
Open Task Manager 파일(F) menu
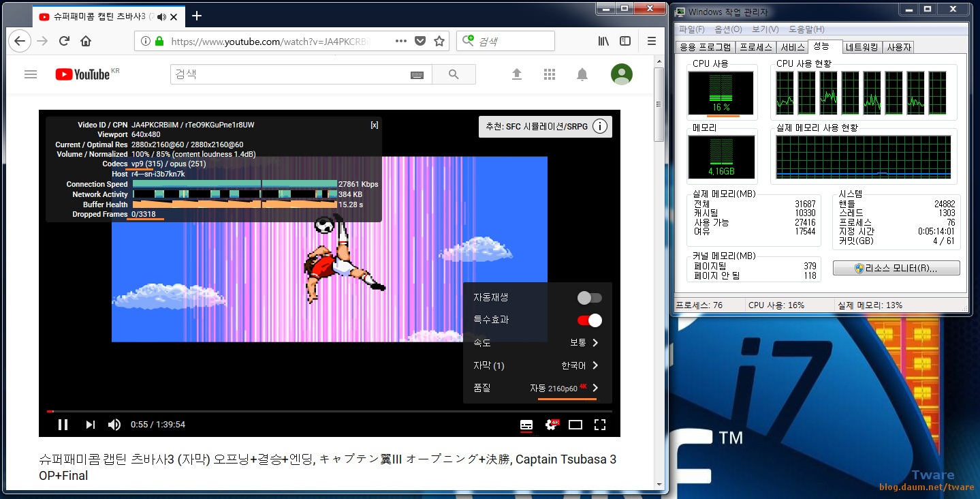[x=692, y=29]
